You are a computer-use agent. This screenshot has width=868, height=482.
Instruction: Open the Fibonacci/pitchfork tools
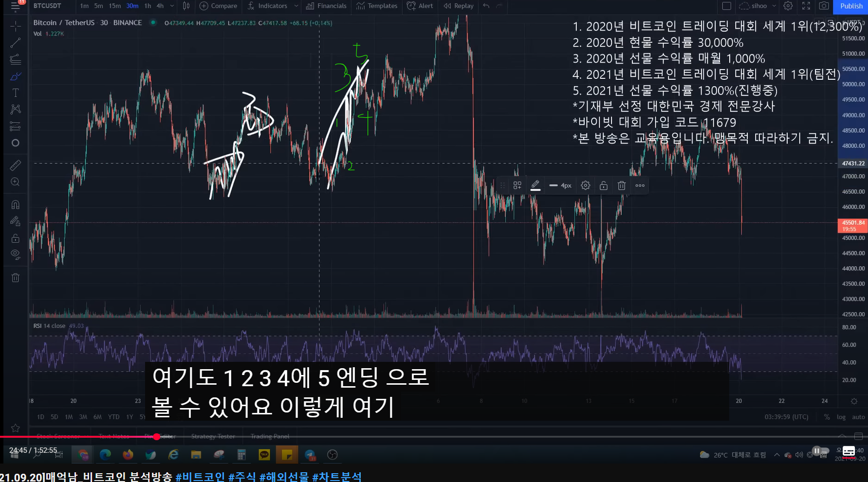pyautogui.click(x=16, y=59)
